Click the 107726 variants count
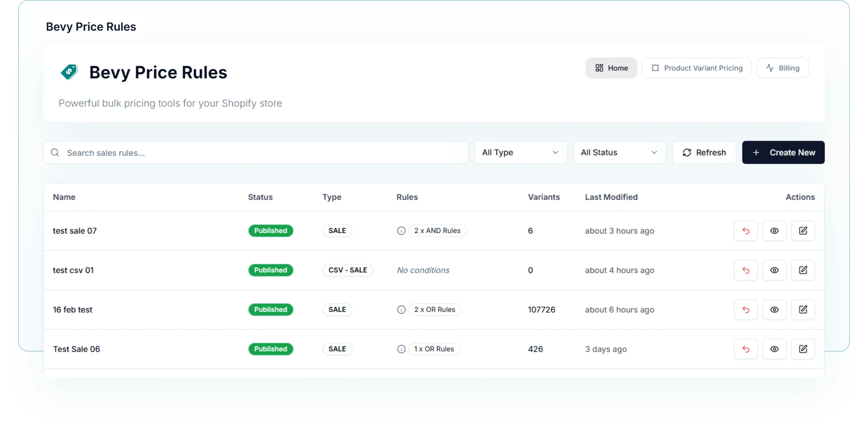The width and height of the screenshot is (868, 435). coord(541,310)
